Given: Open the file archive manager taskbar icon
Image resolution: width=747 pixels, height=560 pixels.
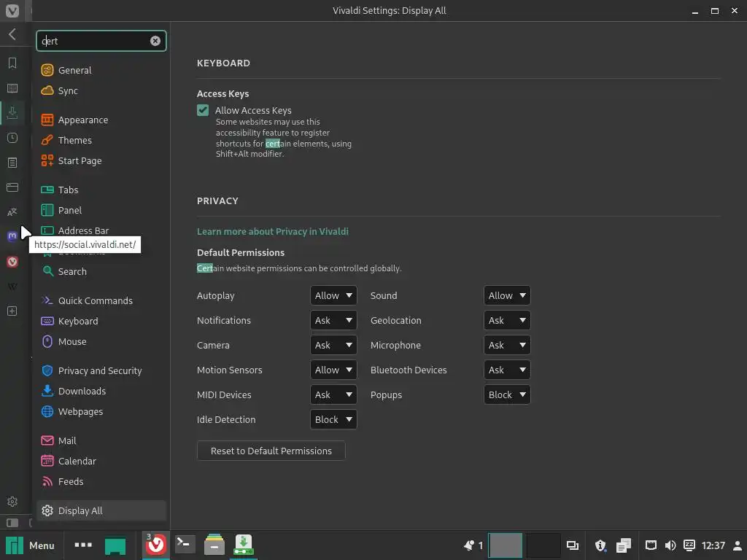Looking at the screenshot, I should tap(214, 545).
